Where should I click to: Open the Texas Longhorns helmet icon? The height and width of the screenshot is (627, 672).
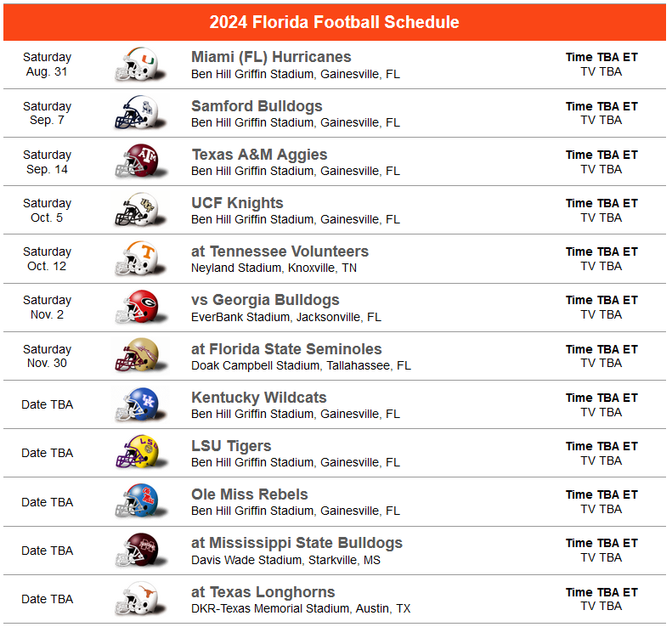[x=136, y=599]
